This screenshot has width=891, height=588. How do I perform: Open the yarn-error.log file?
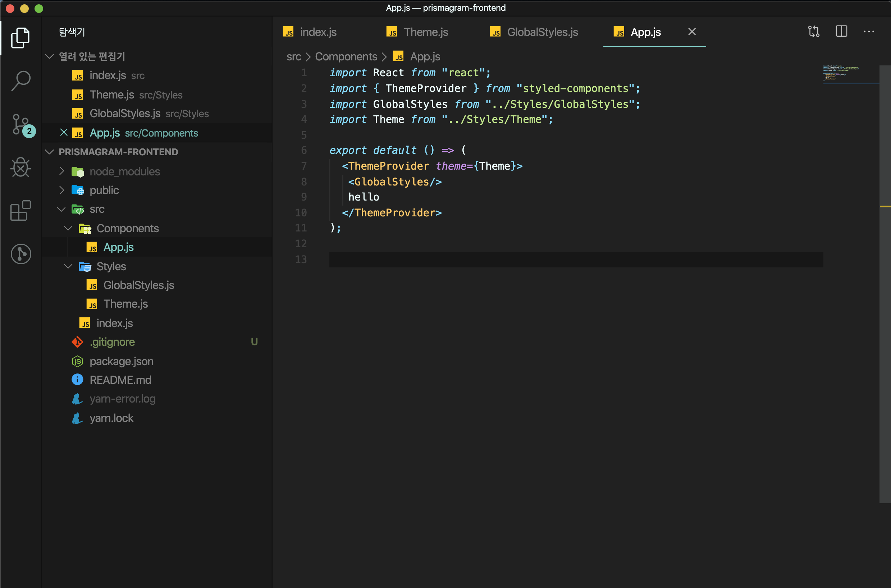pos(157,399)
